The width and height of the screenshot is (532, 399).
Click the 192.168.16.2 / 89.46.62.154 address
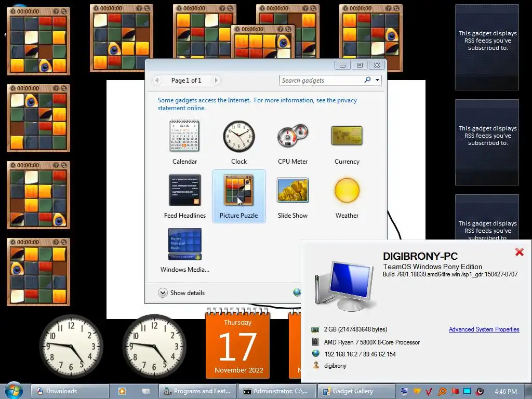point(360,354)
